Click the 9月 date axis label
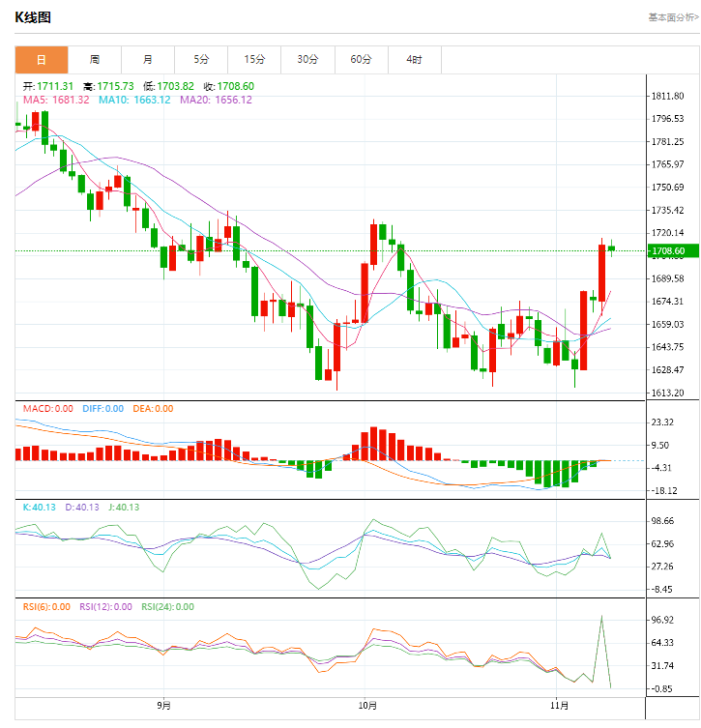 pos(163,706)
